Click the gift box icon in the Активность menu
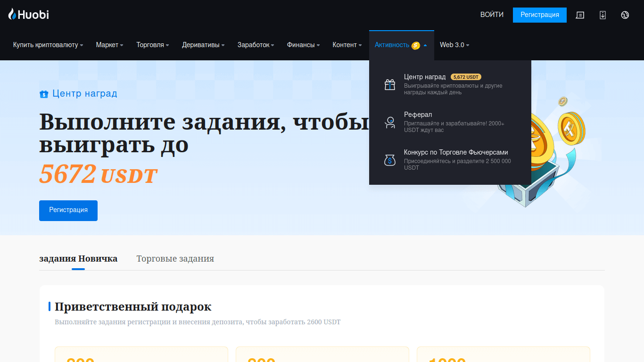This screenshot has width=644, height=362. click(389, 84)
